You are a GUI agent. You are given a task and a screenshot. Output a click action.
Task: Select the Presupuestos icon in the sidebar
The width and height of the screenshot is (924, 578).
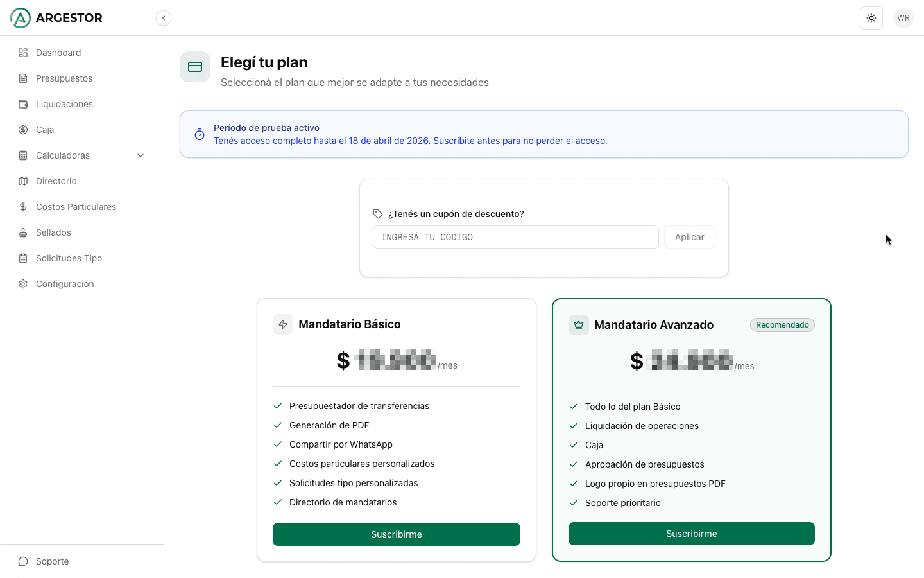point(23,78)
